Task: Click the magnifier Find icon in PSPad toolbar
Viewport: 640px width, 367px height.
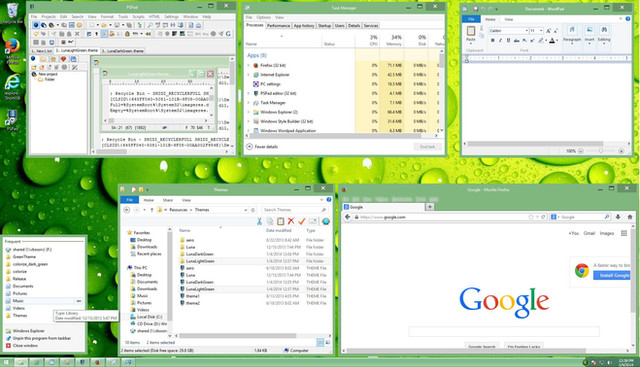Action: (150, 25)
